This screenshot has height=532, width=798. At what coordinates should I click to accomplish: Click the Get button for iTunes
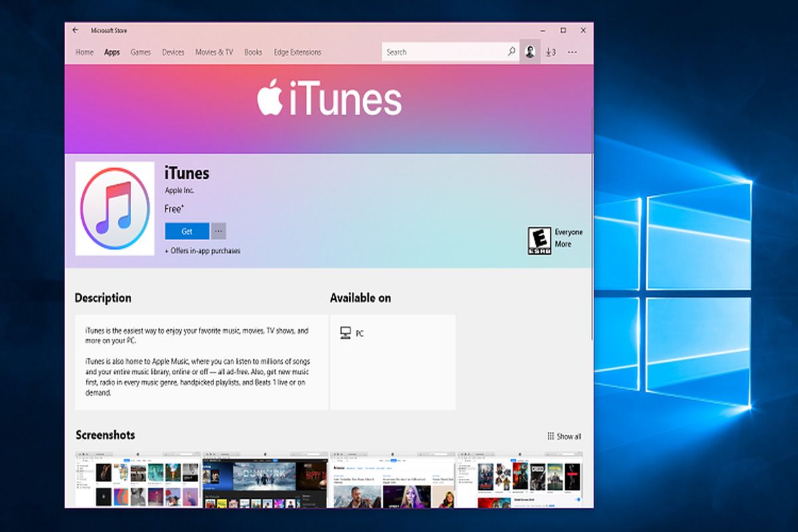(187, 231)
